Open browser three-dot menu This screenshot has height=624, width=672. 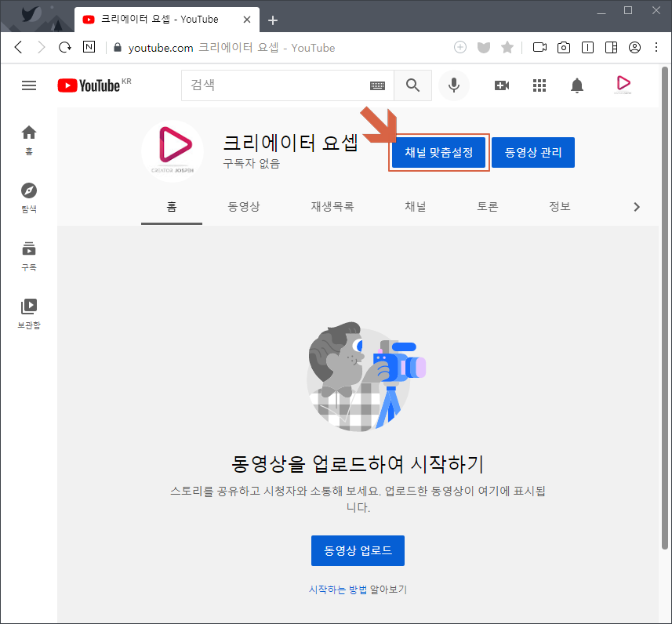656,47
